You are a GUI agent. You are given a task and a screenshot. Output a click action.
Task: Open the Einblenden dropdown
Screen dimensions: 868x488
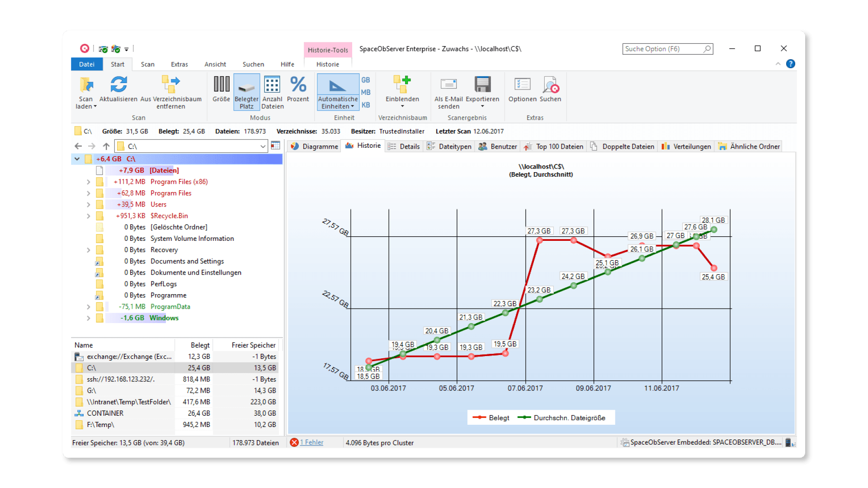(402, 93)
